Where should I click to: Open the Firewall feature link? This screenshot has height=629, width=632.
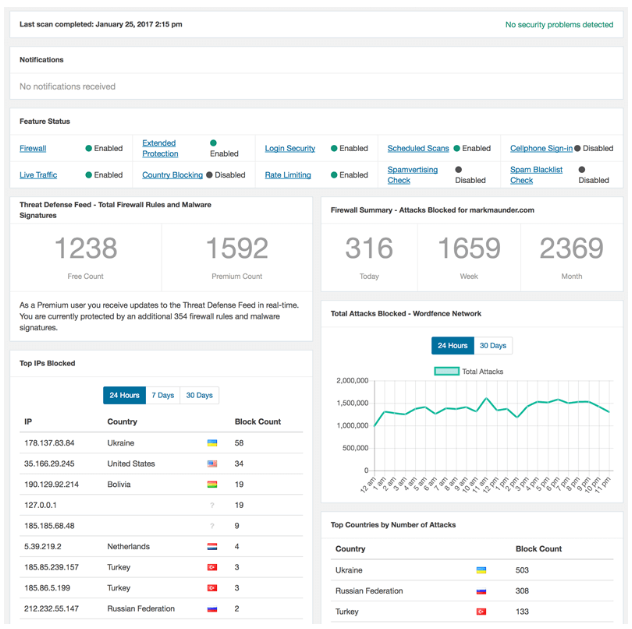33,148
